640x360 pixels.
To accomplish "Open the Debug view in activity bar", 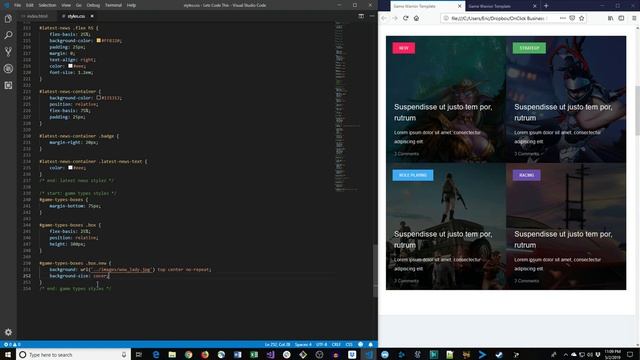I will pyautogui.click(x=8, y=69).
